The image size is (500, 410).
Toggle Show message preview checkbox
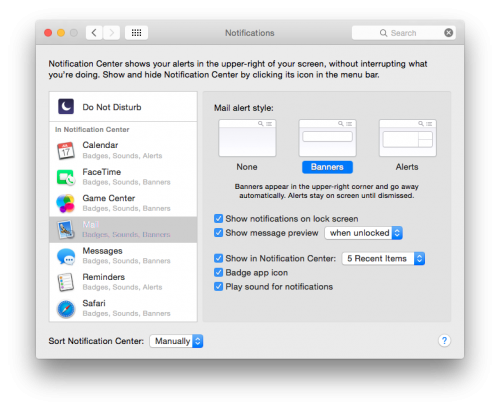(x=218, y=233)
